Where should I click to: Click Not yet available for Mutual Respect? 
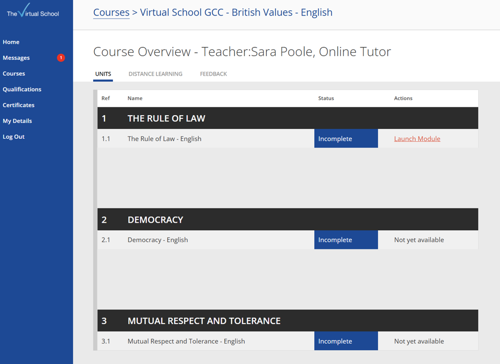pyautogui.click(x=419, y=341)
